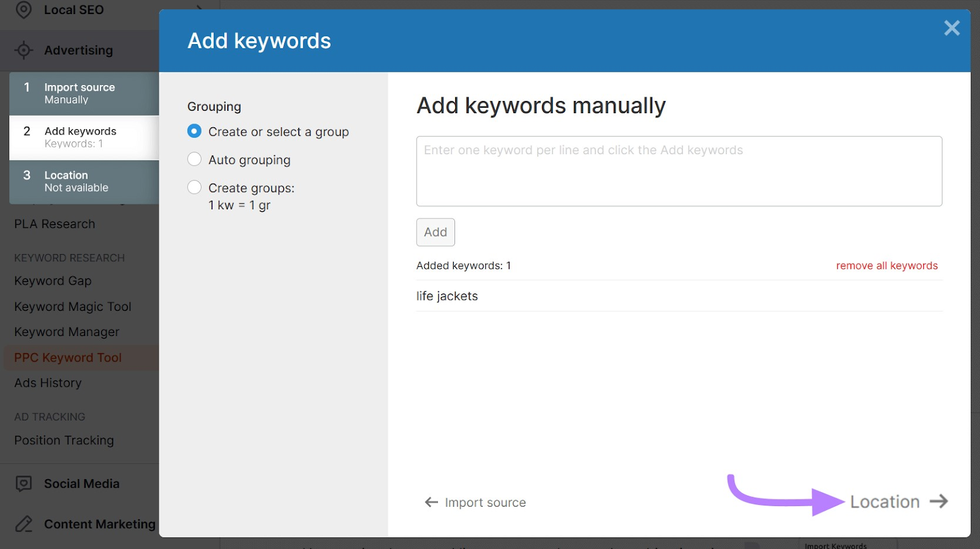The image size is (980, 549).
Task: Click AD TRACKING sidebar heading
Action: [x=50, y=417]
